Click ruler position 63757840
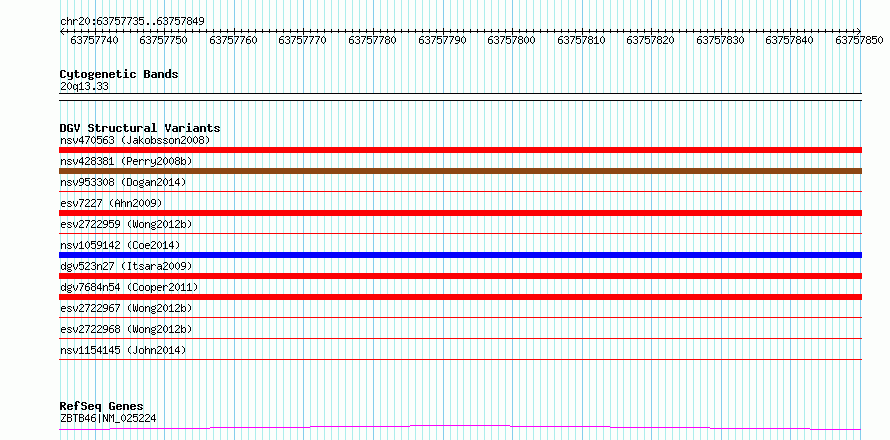Image resolution: width=890 pixels, height=440 pixels. coord(790,40)
